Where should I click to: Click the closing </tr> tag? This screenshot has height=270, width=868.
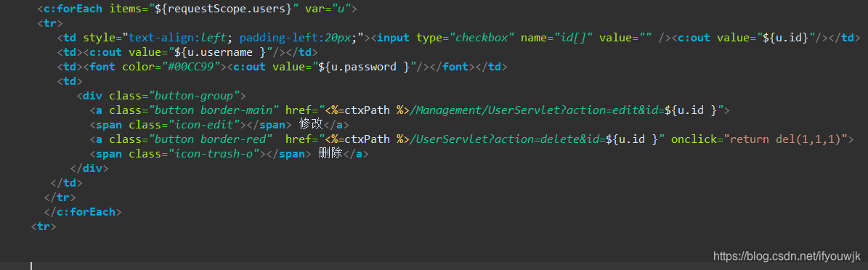tap(60, 197)
